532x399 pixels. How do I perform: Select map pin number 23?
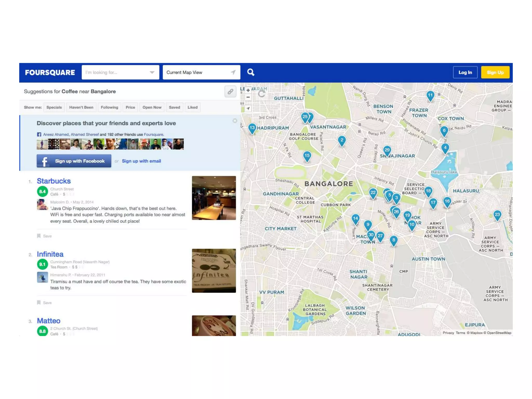(497, 215)
